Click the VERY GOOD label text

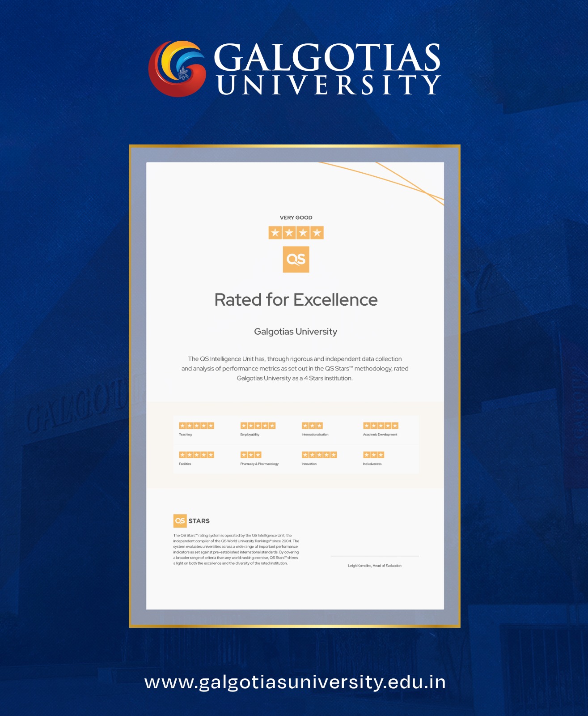[296, 217]
